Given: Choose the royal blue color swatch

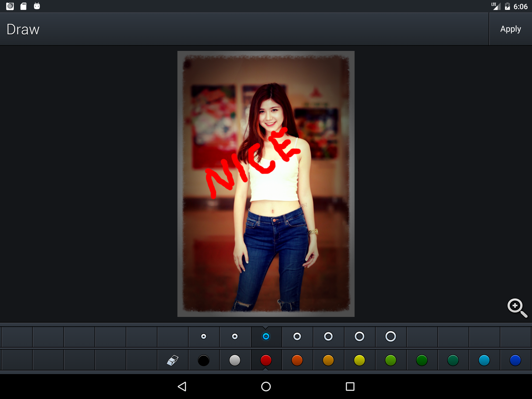Looking at the screenshot, I should 515,360.
